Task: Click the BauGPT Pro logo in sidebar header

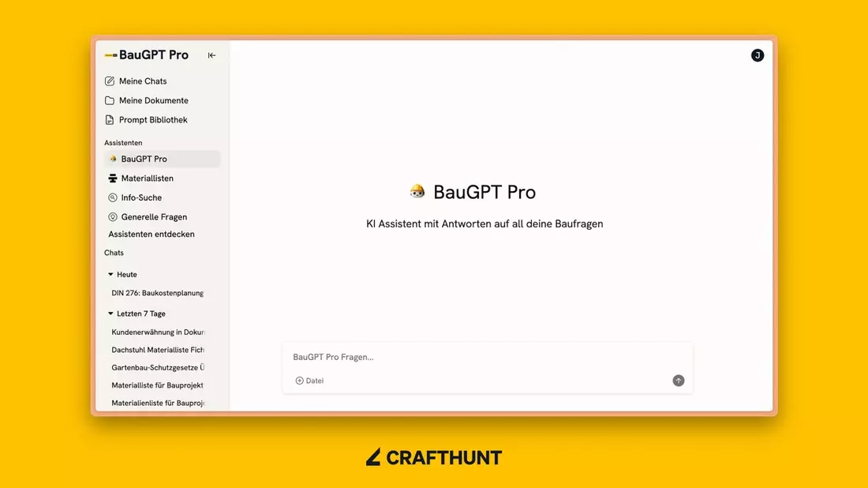Action: point(147,54)
